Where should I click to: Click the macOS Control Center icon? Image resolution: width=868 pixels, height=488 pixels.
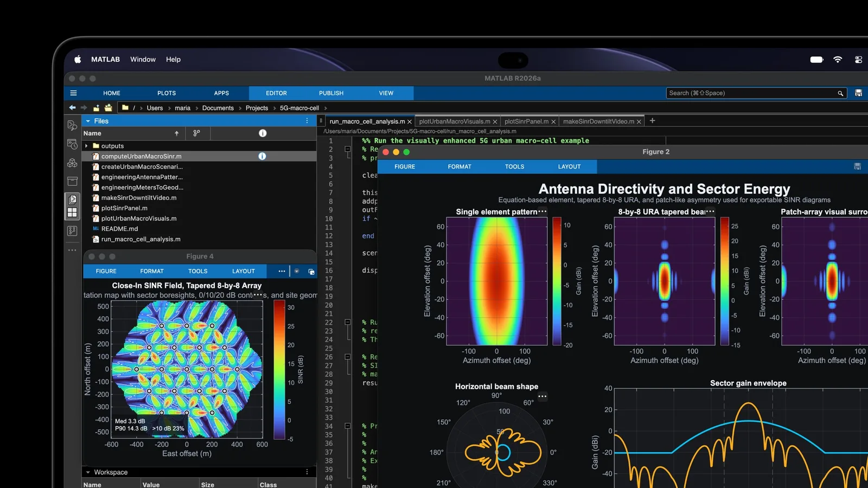point(858,60)
